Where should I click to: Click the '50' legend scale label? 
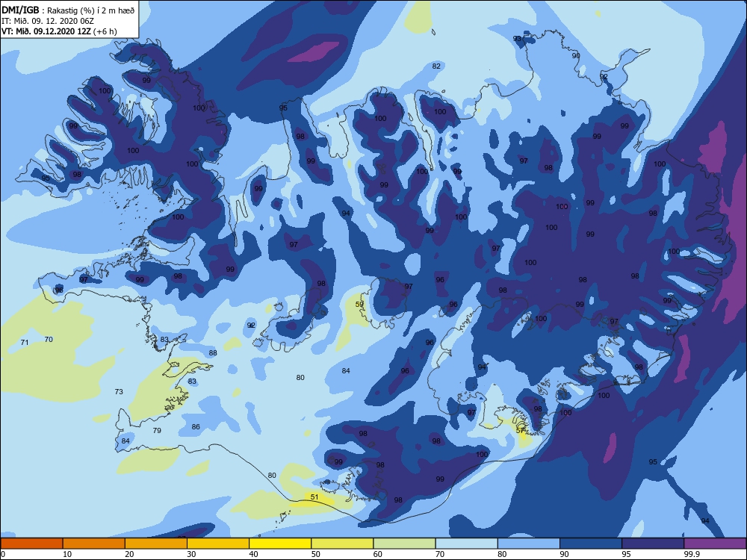tap(315, 554)
